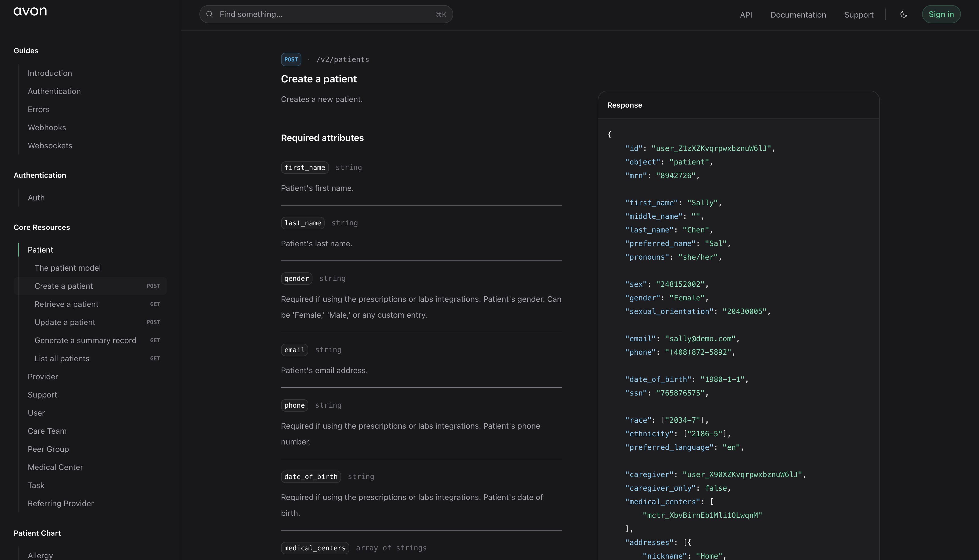Select Update a patient POST endpoint
The image size is (979, 560).
click(65, 322)
